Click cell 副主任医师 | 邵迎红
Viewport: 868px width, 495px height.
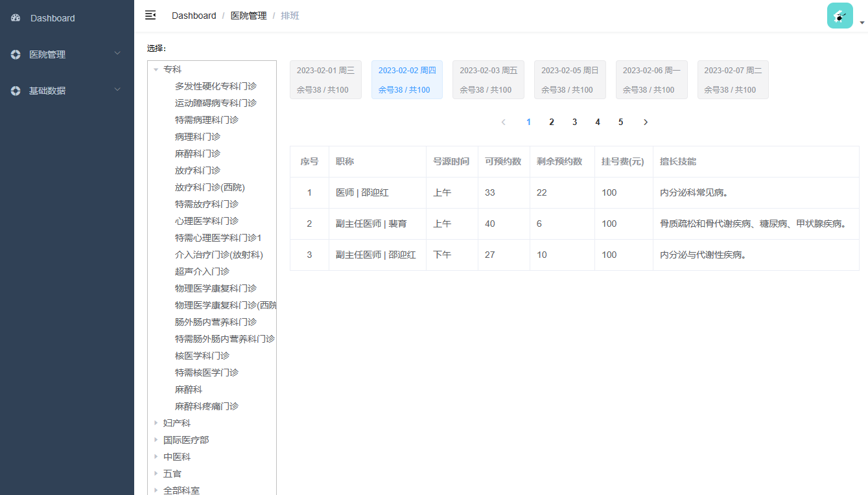[x=376, y=255]
